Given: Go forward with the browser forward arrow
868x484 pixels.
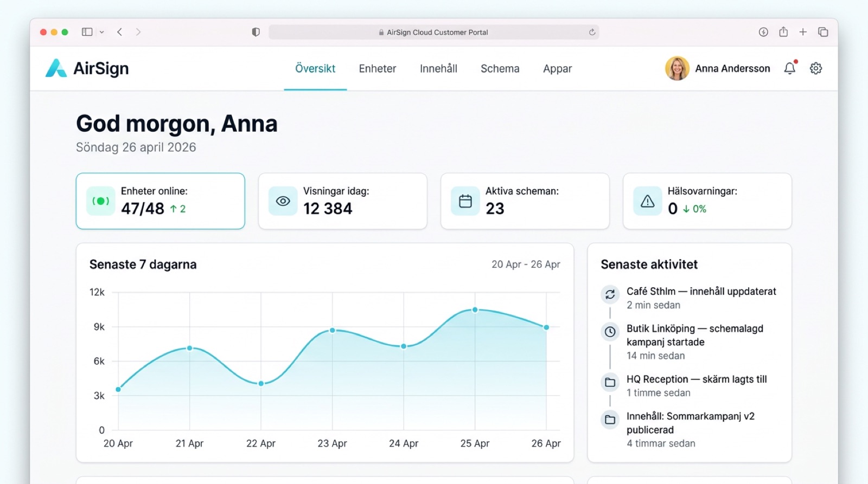Looking at the screenshot, I should pos(138,32).
